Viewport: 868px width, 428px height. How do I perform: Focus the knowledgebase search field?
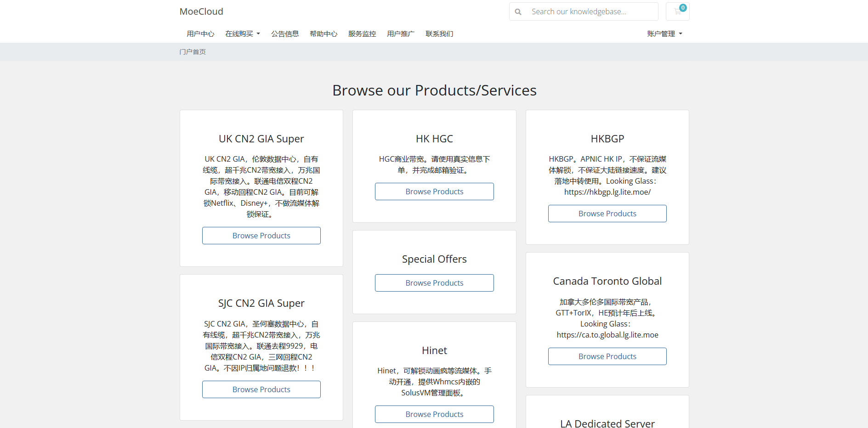coord(592,11)
